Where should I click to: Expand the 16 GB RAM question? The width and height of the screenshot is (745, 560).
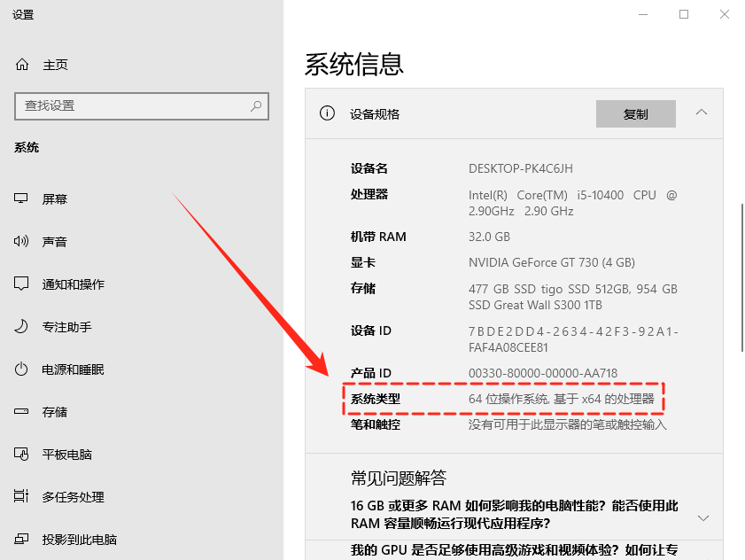click(x=703, y=517)
